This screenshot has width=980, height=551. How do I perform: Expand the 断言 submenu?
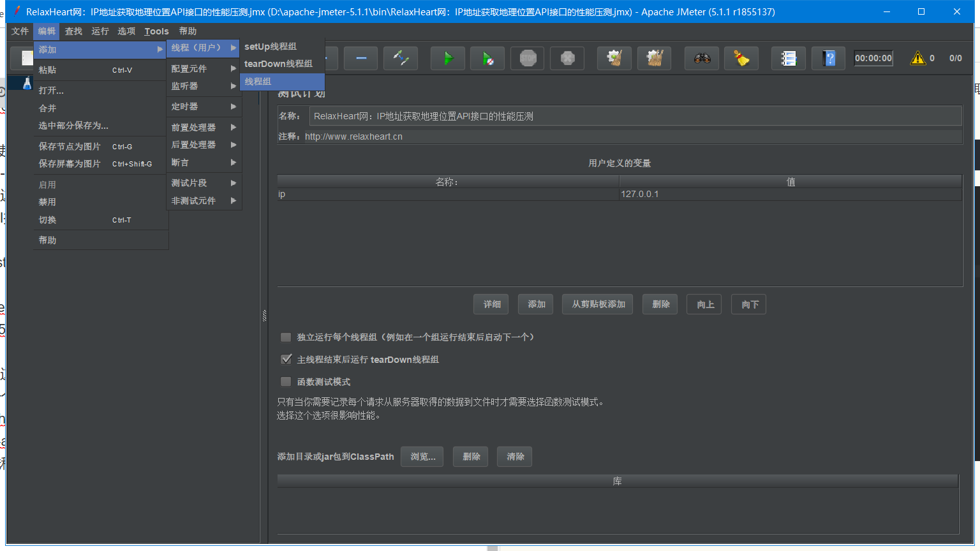click(203, 163)
